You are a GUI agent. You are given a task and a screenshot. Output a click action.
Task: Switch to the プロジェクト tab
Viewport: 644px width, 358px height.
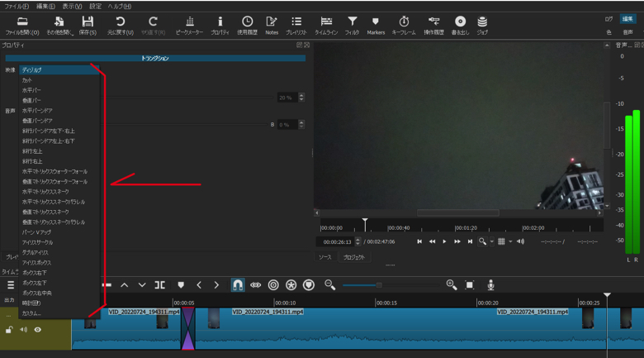[x=353, y=257]
